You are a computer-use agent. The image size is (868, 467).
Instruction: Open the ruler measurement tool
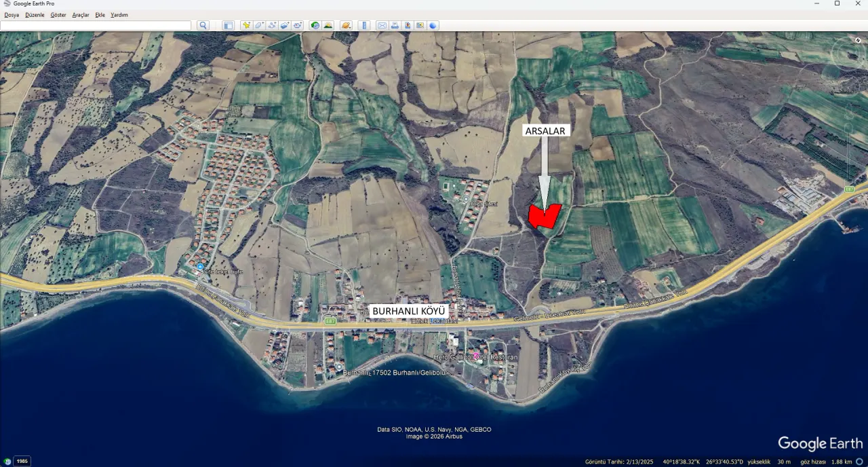[364, 25]
